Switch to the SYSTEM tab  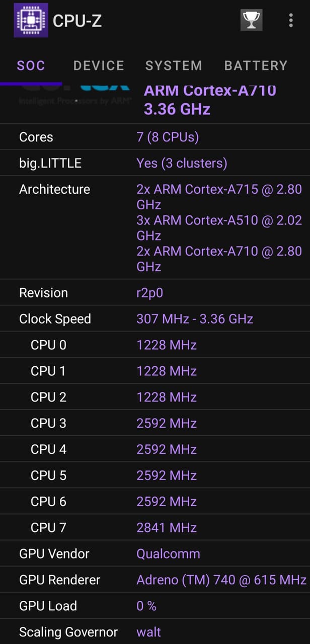174,65
